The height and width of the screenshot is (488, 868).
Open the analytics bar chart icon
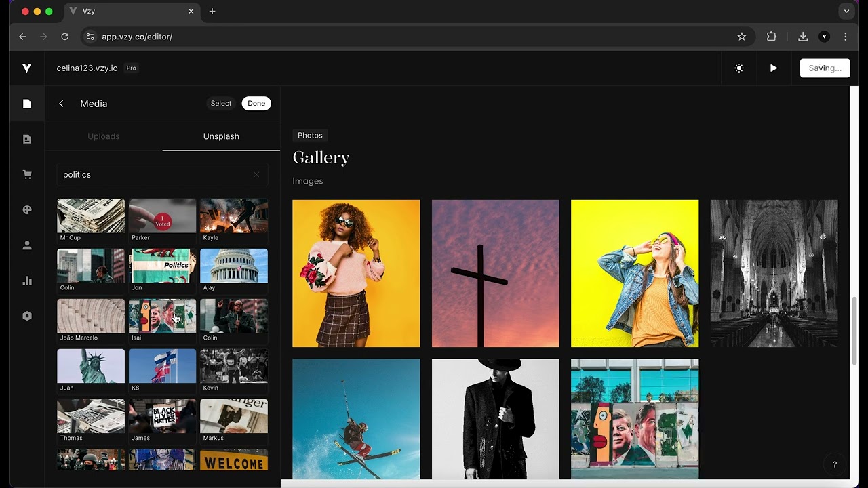coord(27,281)
